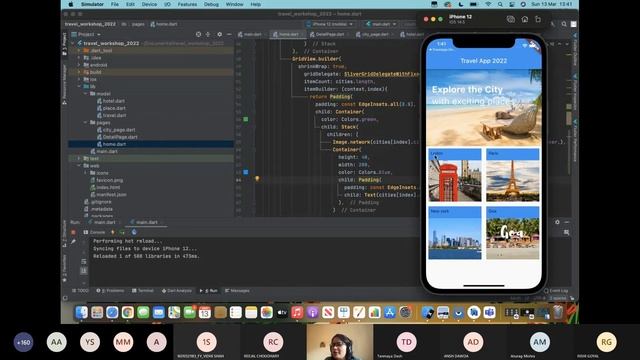This screenshot has height=360, width=640.
Task: Open the Device menu
Action: [x=149, y=4]
